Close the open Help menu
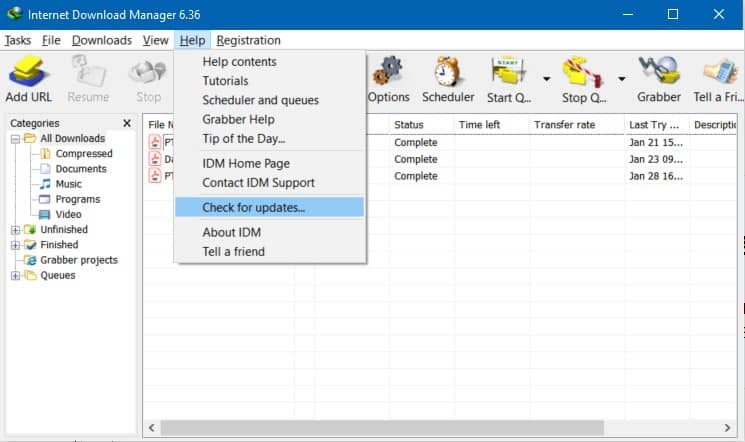 [x=192, y=40]
